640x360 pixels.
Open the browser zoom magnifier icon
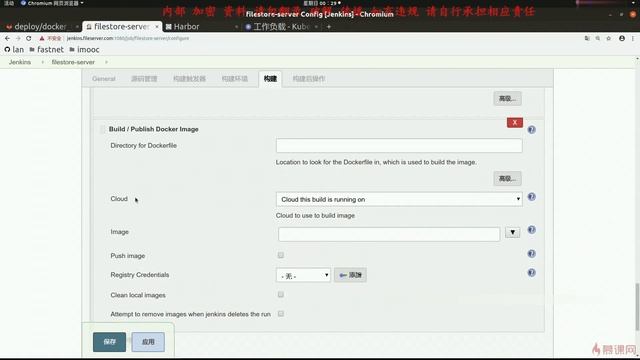coord(598,38)
